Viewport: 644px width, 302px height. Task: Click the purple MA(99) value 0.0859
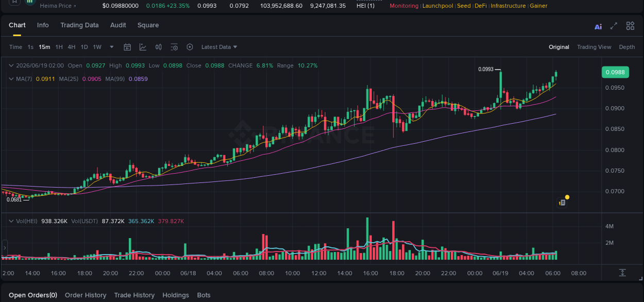click(138, 79)
